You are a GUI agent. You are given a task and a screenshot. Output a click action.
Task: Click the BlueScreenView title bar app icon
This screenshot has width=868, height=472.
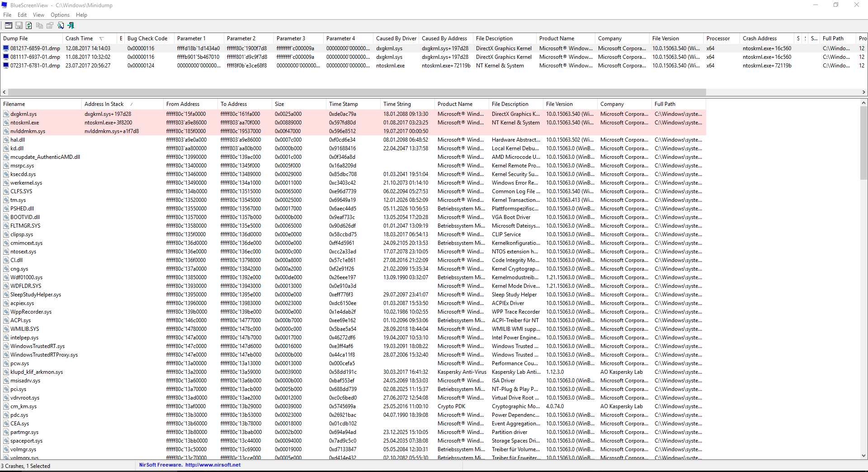pos(5,5)
